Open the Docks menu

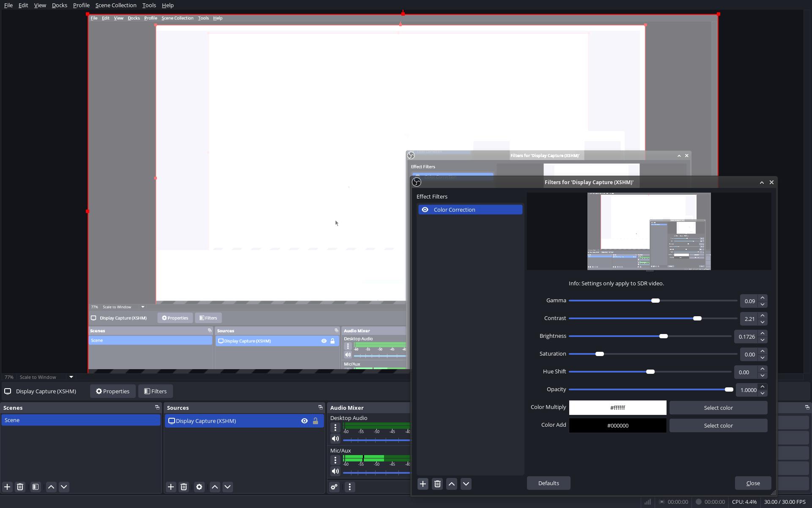[59, 5]
